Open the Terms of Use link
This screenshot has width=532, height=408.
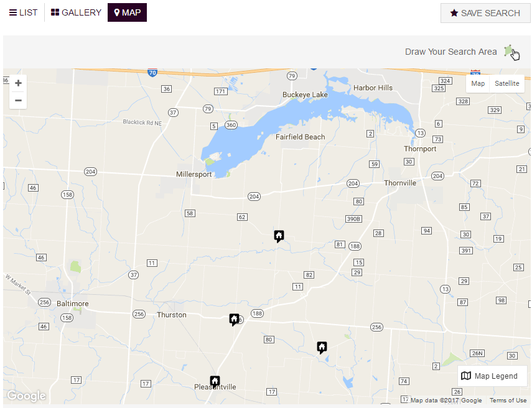[x=508, y=401]
